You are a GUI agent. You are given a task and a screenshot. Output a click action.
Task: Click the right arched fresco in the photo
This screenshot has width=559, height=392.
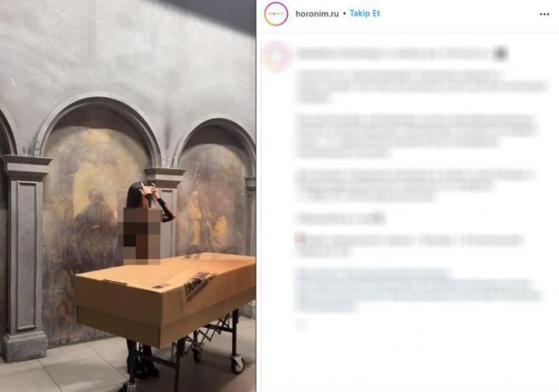(212, 200)
